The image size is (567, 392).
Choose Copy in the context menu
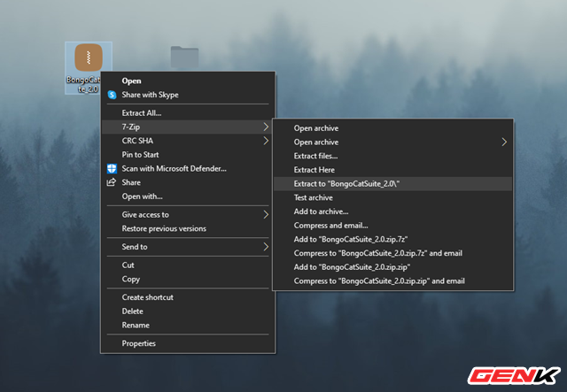(x=188, y=279)
